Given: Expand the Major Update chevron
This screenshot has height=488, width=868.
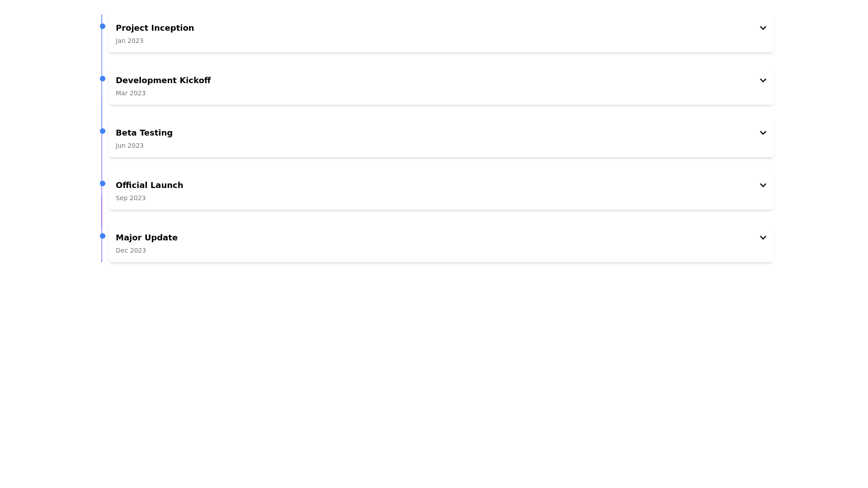Looking at the screenshot, I should [763, 238].
